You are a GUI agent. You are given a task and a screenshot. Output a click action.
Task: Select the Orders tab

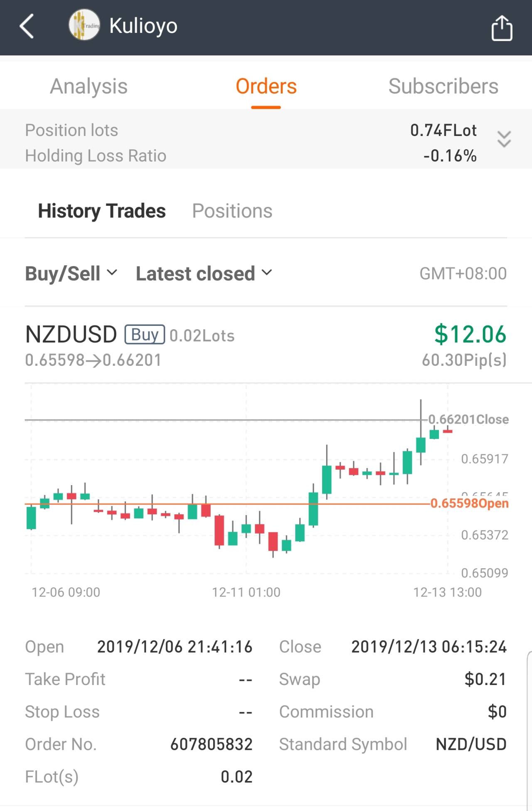[x=266, y=86]
